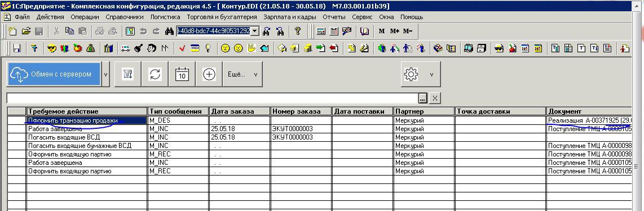Open the Действия menu

click(x=50, y=17)
